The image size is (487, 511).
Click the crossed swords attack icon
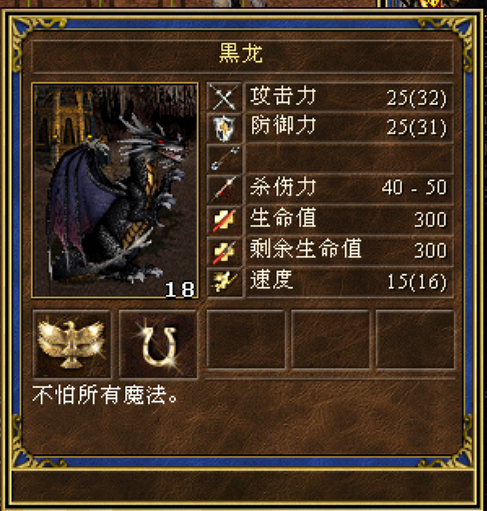point(224,97)
